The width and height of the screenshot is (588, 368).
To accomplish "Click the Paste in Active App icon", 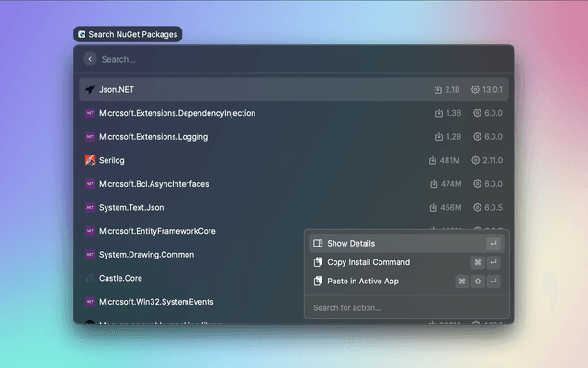I will click(x=318, y=282).
